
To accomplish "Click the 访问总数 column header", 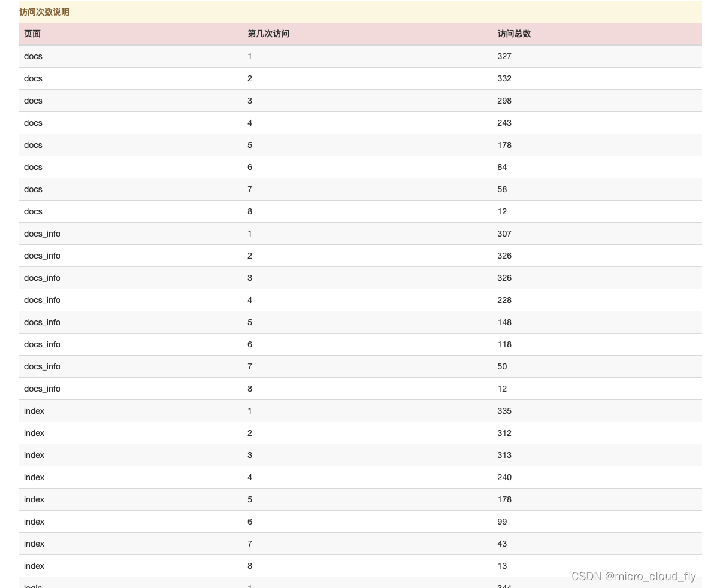I will 514,34.
